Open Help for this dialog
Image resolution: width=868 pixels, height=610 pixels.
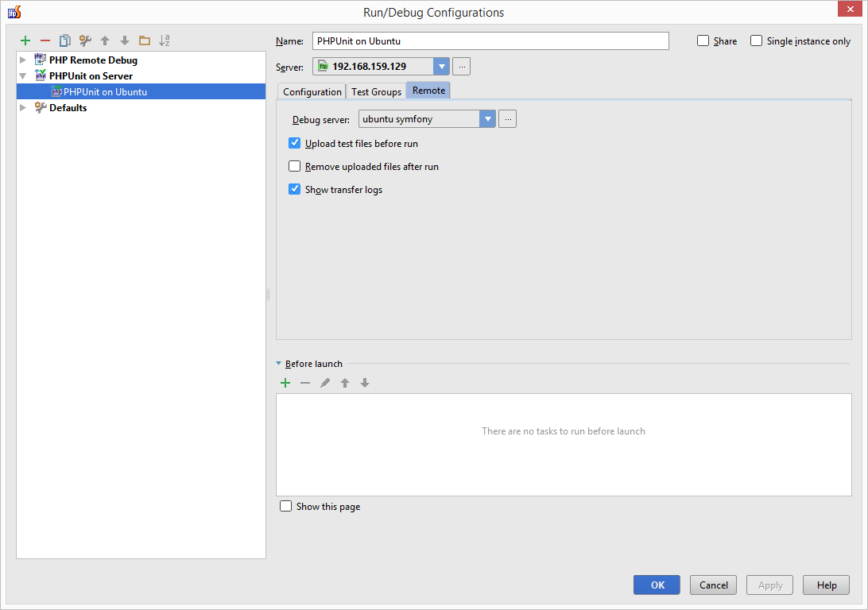825,585
